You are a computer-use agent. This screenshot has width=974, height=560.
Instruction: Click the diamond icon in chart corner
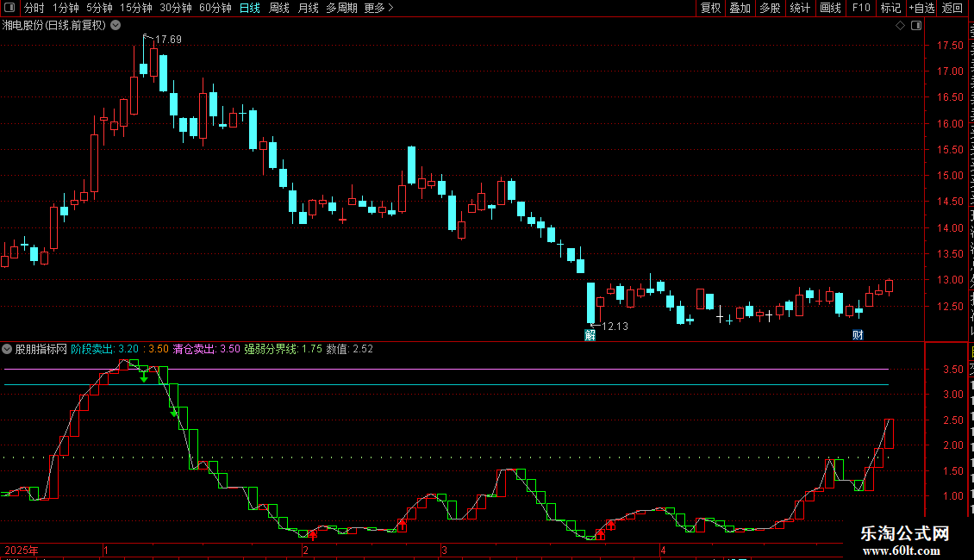tap(900, 26)
